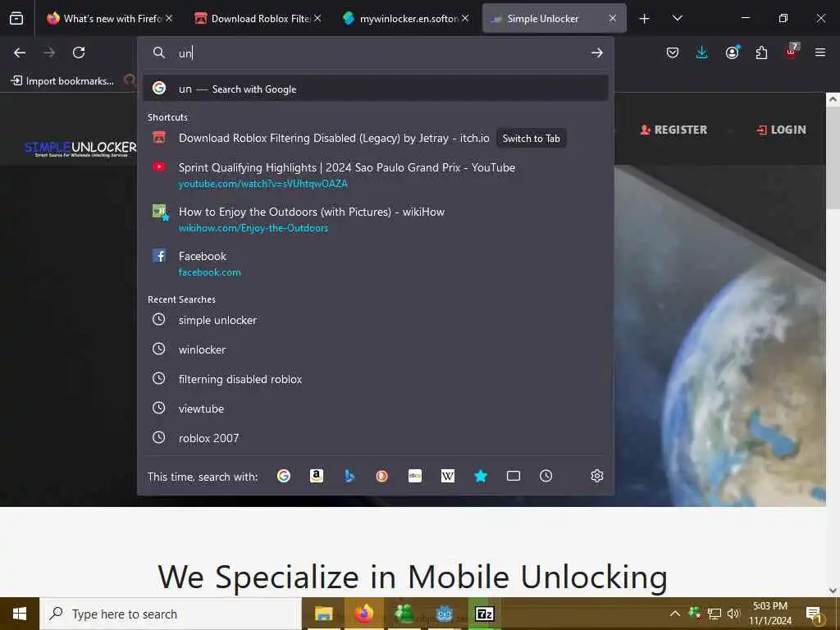840x630 pixels.
Task: Open Windows Start menu
Action: pyautogui.click(x=20, y=614)
